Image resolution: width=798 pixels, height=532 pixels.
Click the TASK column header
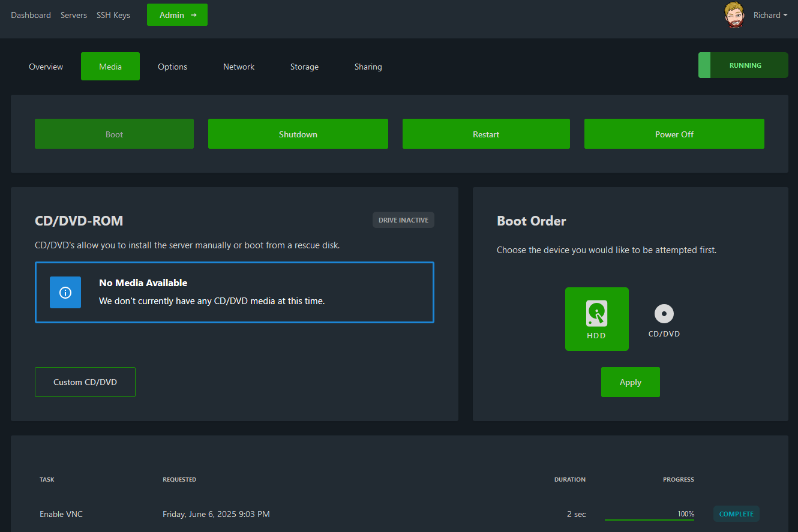tap(47, 480)
